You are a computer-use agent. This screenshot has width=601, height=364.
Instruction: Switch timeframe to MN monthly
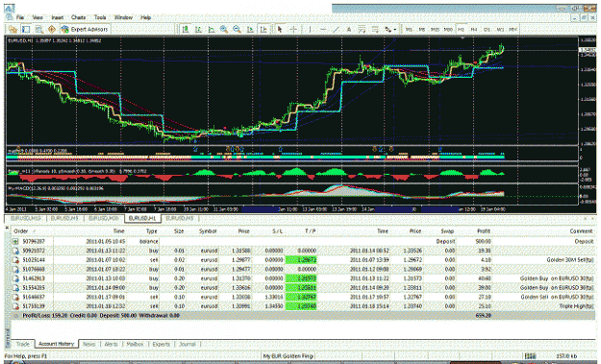pos(513,29)
